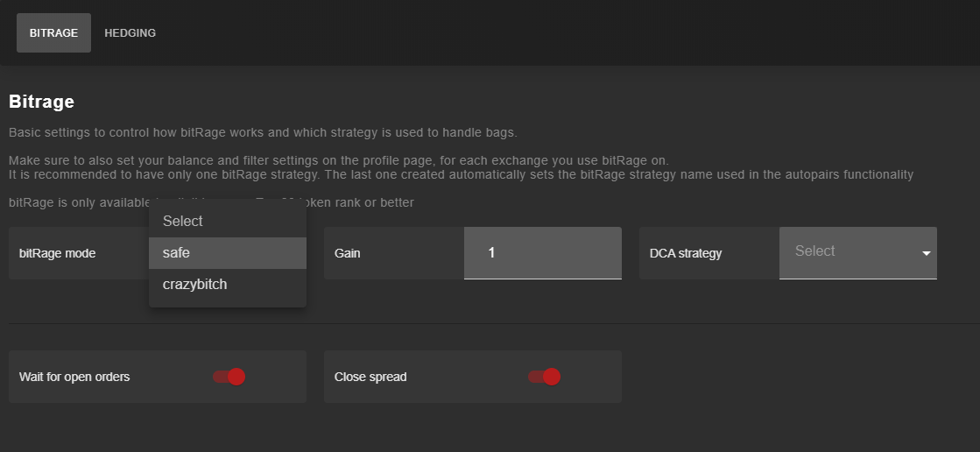Toggle the Wait for open orders switch

(229, 377)
